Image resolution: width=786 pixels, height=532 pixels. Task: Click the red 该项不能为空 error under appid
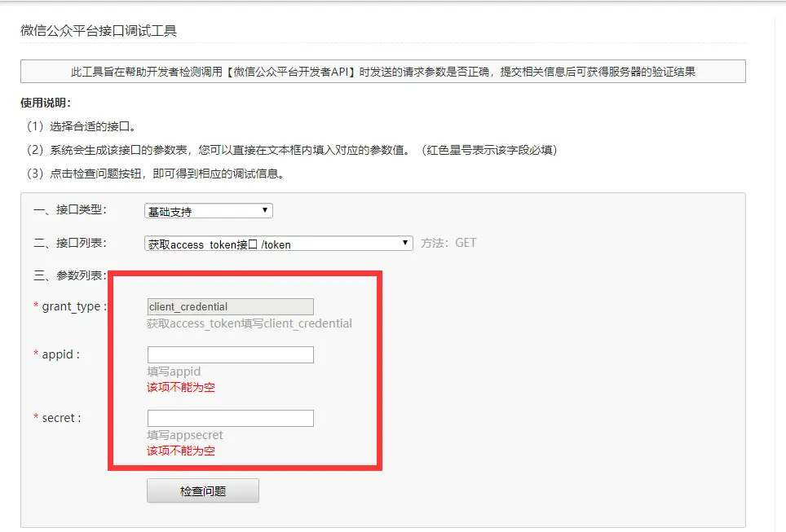(x=181, y=387)
